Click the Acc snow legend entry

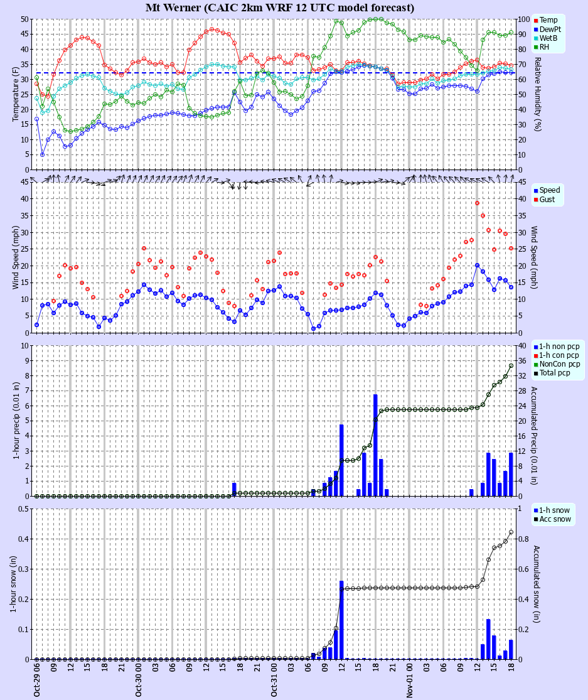pos(553,519)
